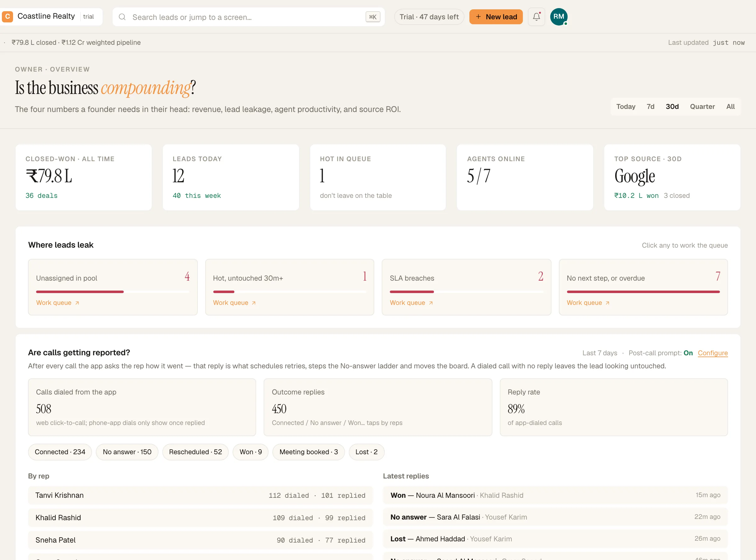Click the Reply rate 89% card
This screenshot has height=560, width=756.
614,407
